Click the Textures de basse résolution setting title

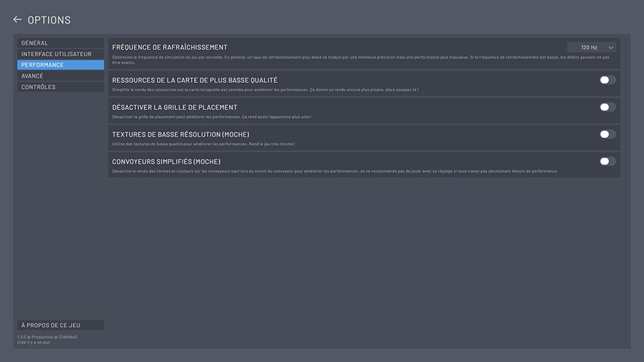pos(181,134)
